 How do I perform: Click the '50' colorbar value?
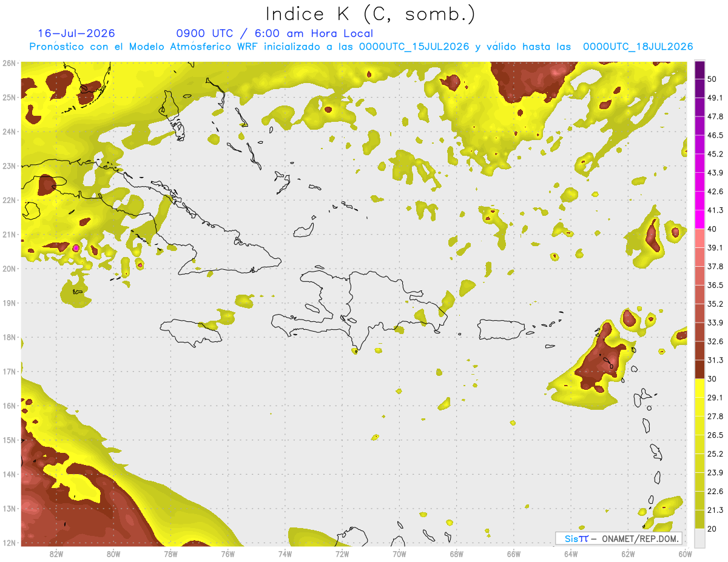(x=712, y=79)
